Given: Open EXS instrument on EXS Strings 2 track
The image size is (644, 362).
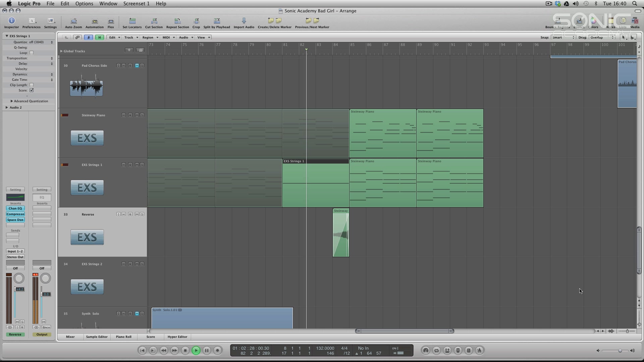Looking at the screenshot, I should point(87,287).
